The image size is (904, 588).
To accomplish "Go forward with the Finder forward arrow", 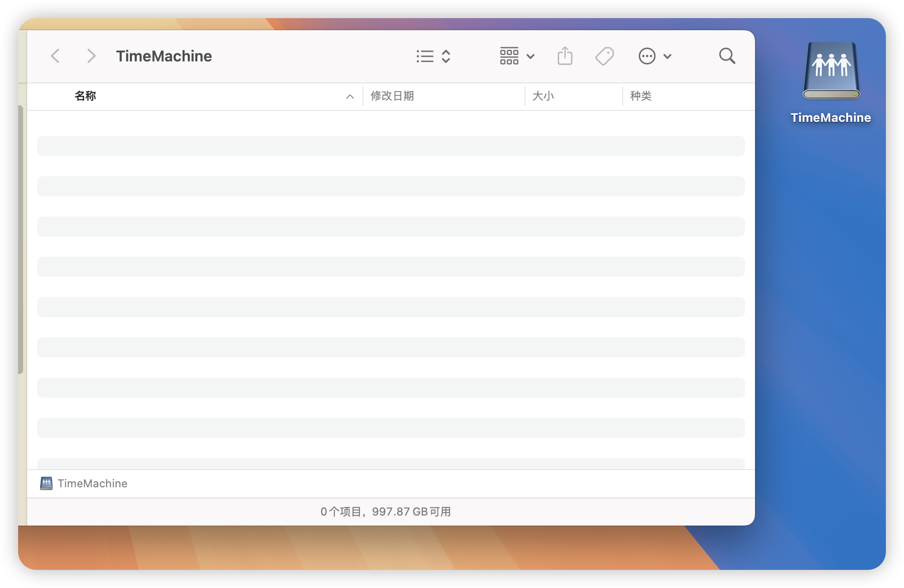I will [x=91, y=56].
